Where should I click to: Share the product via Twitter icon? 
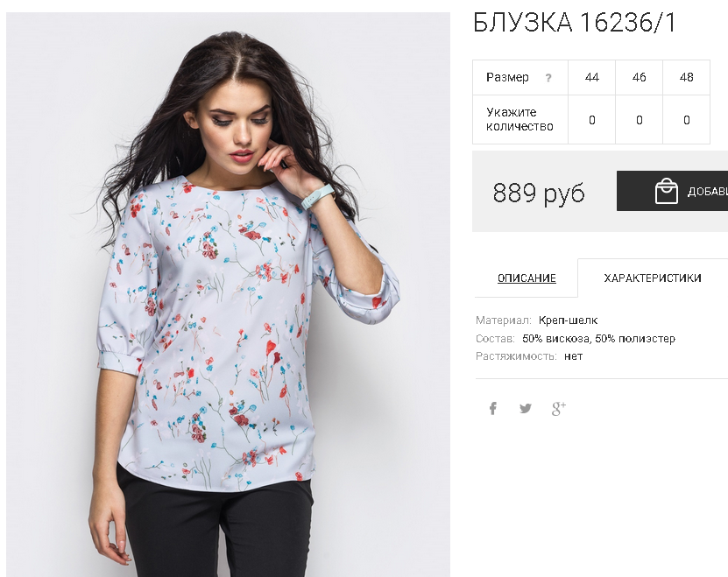525,409
